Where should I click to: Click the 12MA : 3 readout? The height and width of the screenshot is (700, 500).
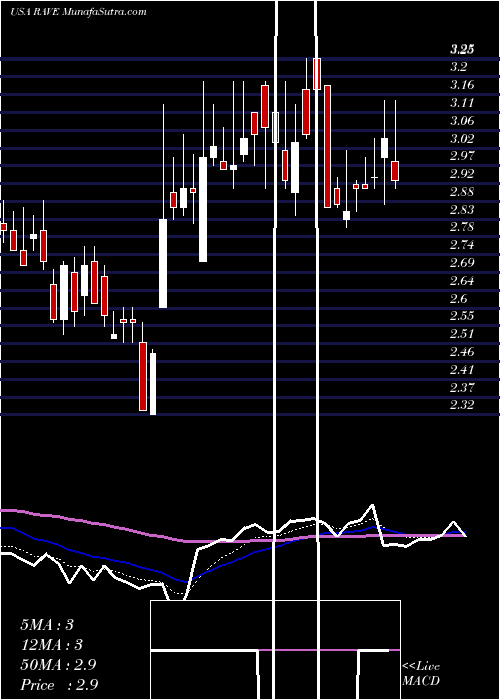point(51,645)
